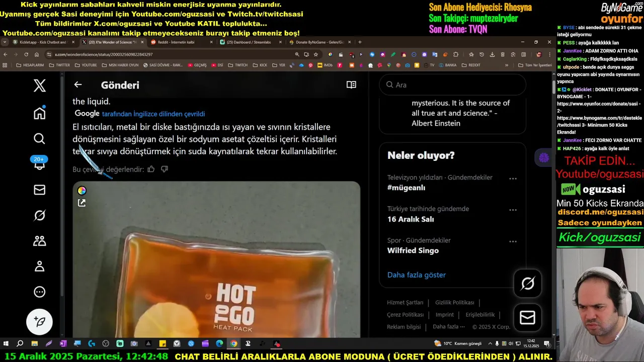Go to the X Home feed icon
The height and width of the screenshot is (362, 644).
coord(39,113)
